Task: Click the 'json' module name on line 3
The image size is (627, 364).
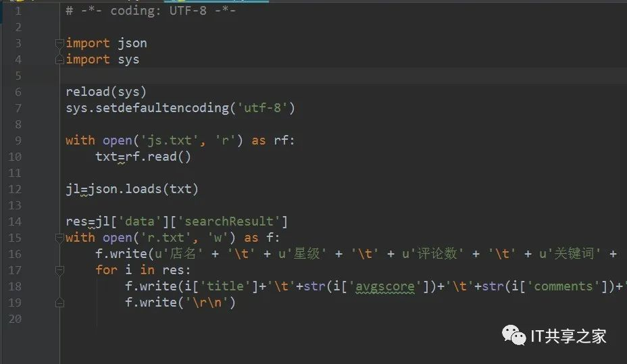Action: [x=132, y=43]
